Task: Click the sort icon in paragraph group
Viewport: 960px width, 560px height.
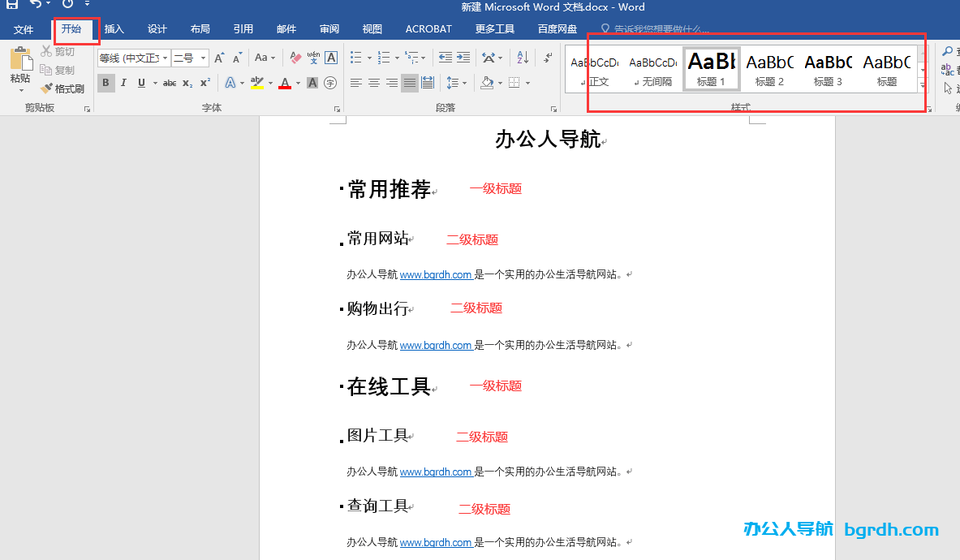Action: click(x=522, y=58)
